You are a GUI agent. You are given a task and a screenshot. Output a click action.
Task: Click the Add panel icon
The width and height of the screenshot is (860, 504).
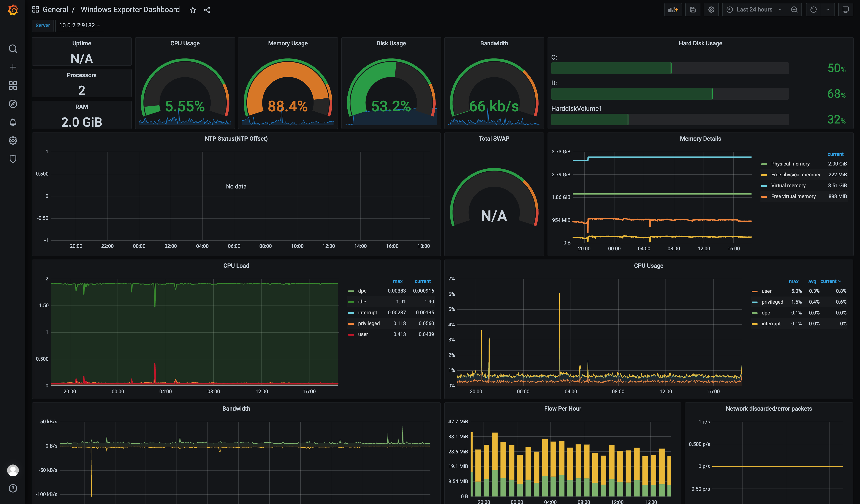tap(673, 10)
